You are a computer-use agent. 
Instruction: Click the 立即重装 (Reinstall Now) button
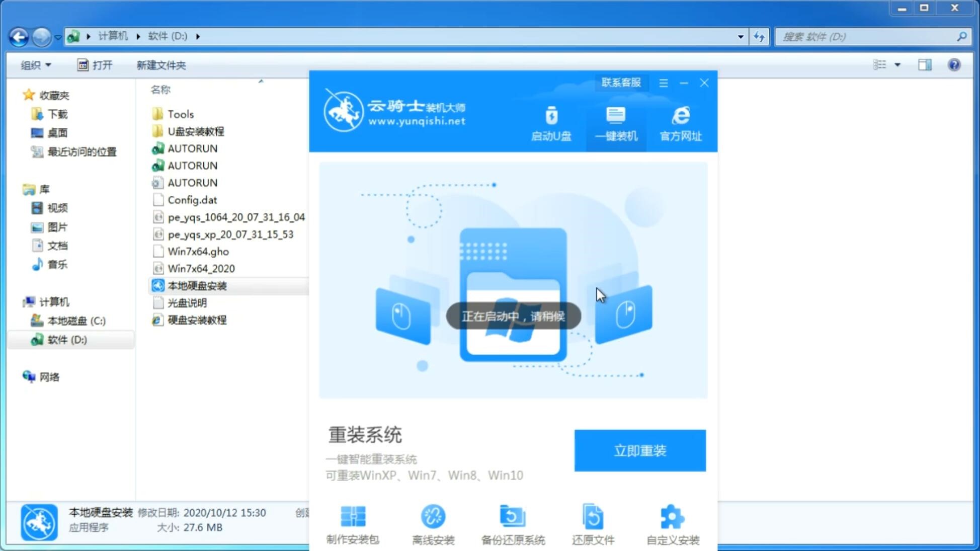click(x=640, y=451)
